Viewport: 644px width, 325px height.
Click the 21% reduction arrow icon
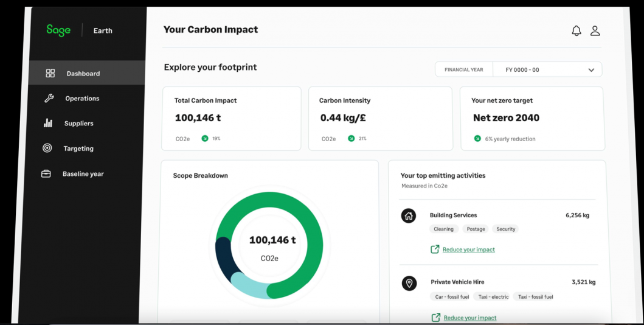pos(351,139)
